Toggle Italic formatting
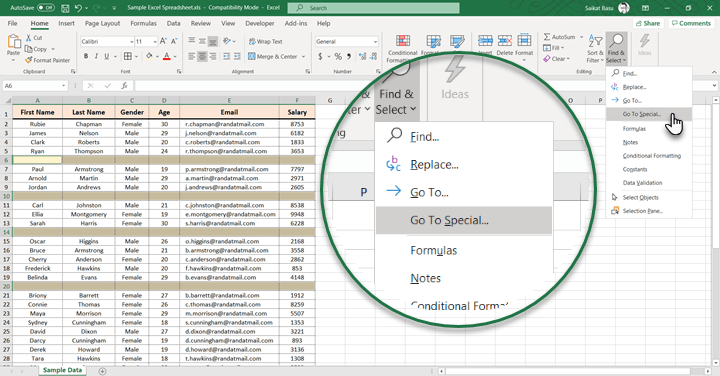Image resolution: width=720 pixels, height=376 pixels. (96, 56)
